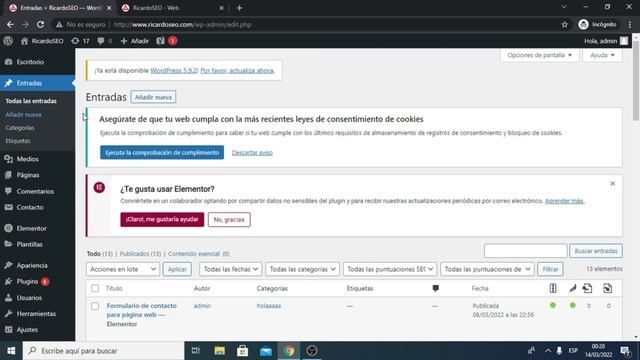This screenshot has width=640, height=360.
Task: Click the outgoing internal links column icon
Action: click(588, 289)
